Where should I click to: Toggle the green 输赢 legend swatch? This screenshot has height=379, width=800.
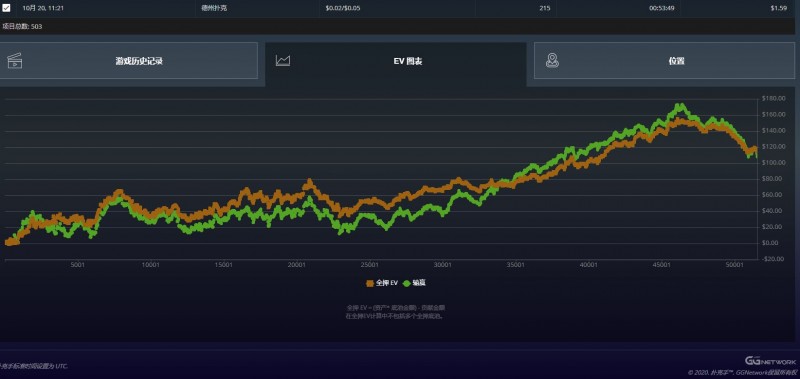pos(407,283)
